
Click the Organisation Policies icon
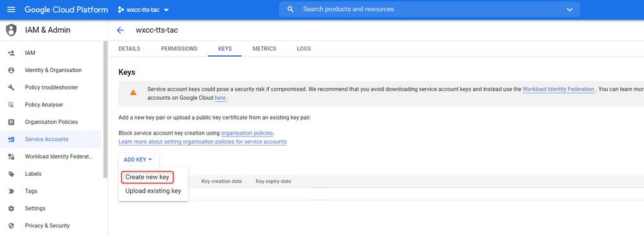11,122
